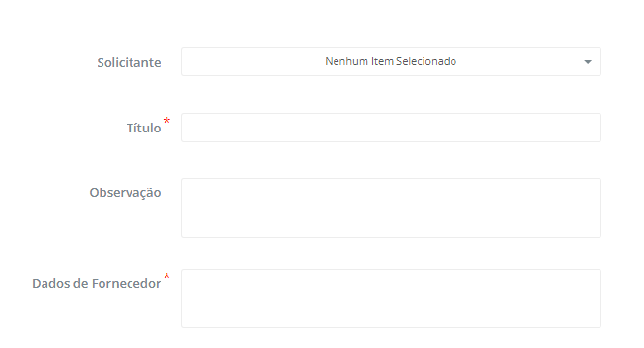The height and width of the screenshot is (348, 644).
Task: Click the multi-line box below Título
Action: pos(391,208)
